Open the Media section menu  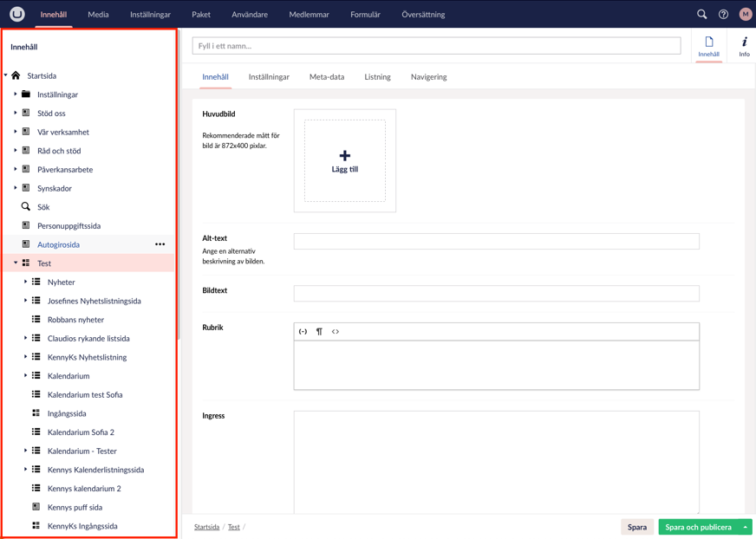pyautogui.click(x=98, y=15)
